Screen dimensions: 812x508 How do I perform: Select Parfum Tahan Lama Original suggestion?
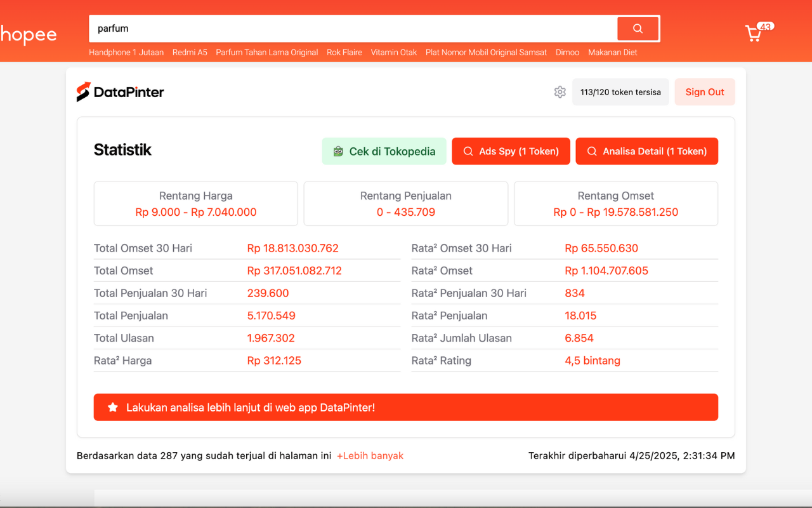pos(267,53)
